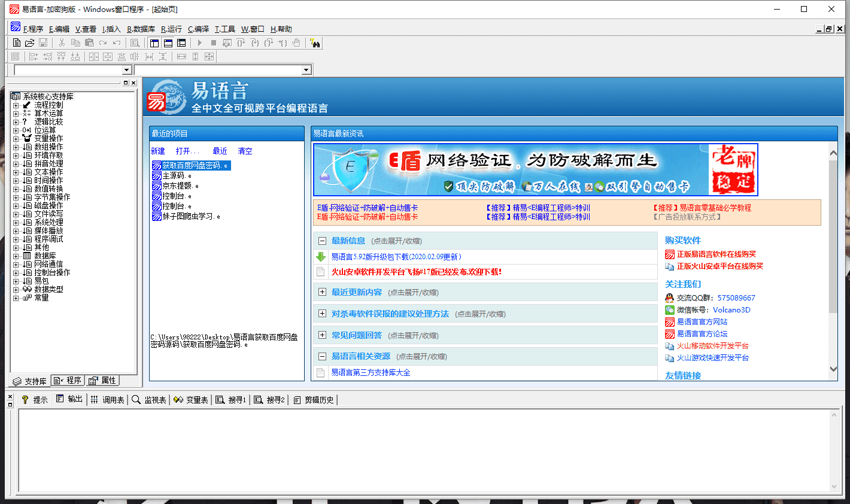The height and width of the screenshot is (504, 850).
Task: Click the green download arrow icon
Action: (x=321, y=257)
